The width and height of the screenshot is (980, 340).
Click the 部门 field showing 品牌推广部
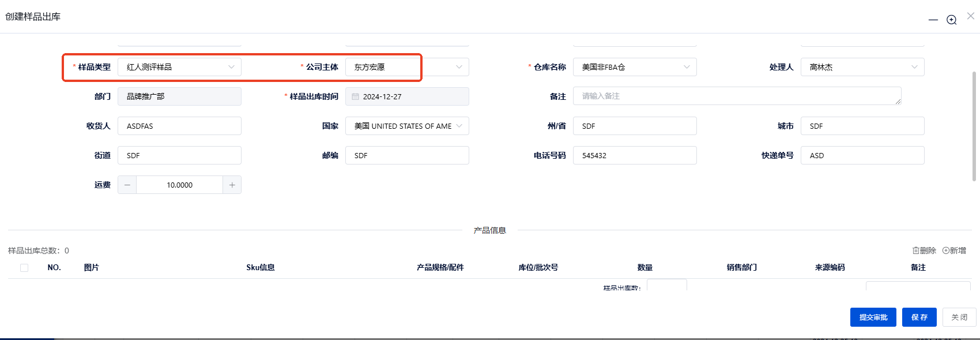pos(179,96)
